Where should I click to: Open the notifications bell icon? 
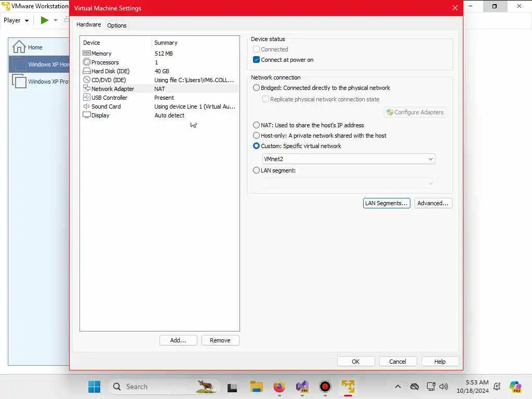click(497, 387)
